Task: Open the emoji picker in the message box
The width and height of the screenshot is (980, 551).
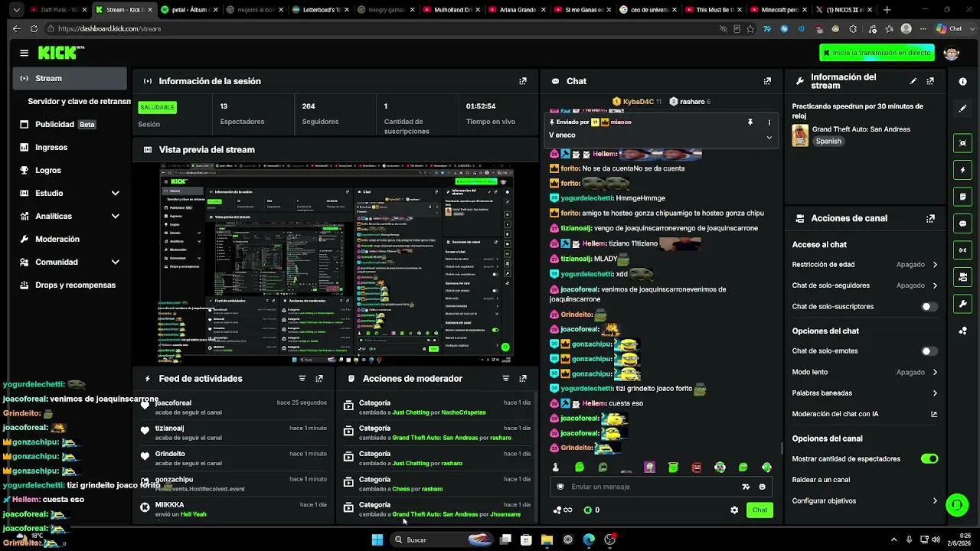Action: tap(762, 487)
